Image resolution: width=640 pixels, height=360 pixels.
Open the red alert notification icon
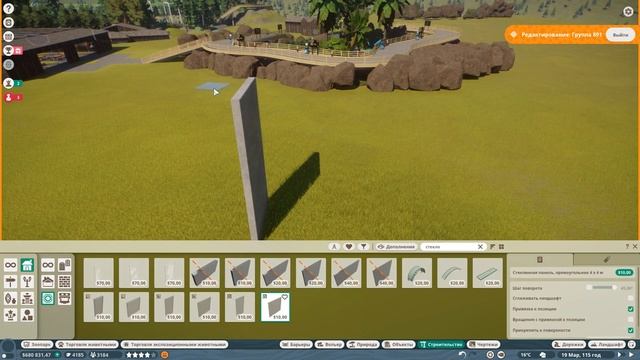tap(9, 97)
